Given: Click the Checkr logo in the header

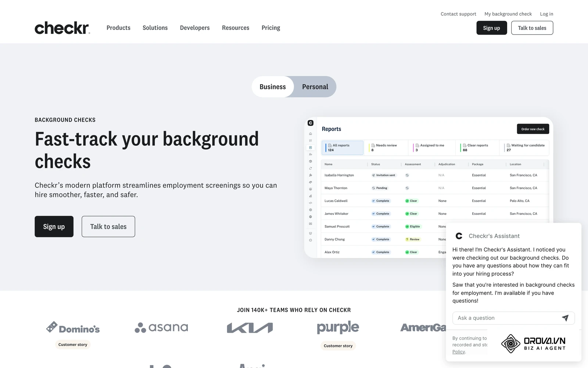Looking at the screenshot, I should point(62,28).
